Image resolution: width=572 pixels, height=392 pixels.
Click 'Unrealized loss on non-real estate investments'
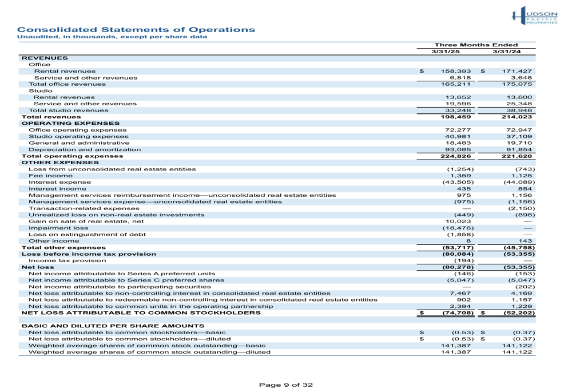tap(116, 215)
